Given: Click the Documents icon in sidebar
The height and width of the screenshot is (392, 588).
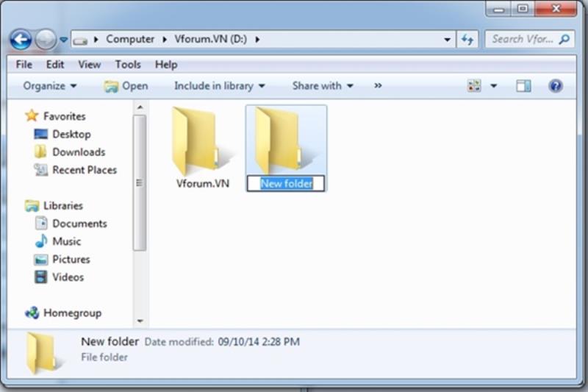Looking at the screenshot, I should pos(41,223).
